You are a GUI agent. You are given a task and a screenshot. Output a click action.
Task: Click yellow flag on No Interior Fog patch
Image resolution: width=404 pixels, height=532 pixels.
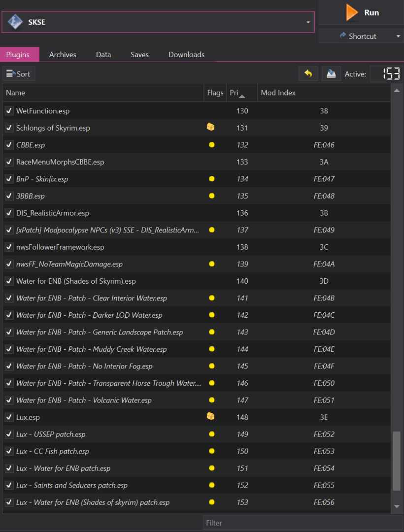[x=212, y=366]
